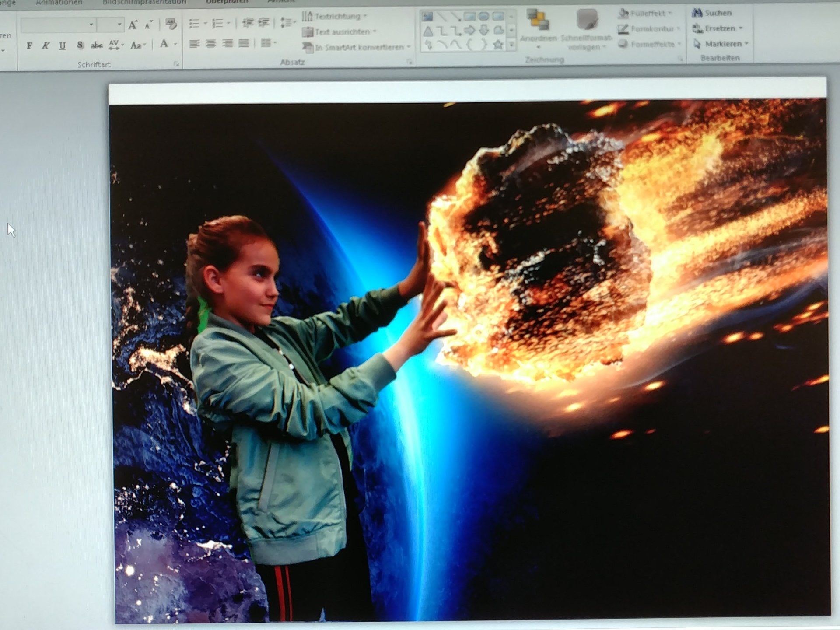Click the bullet list icon

194,24
